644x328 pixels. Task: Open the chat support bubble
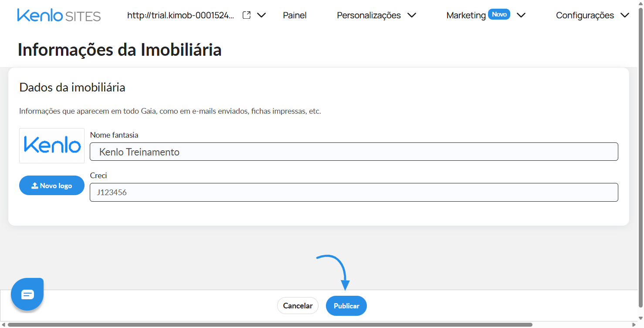pos(27,294)
